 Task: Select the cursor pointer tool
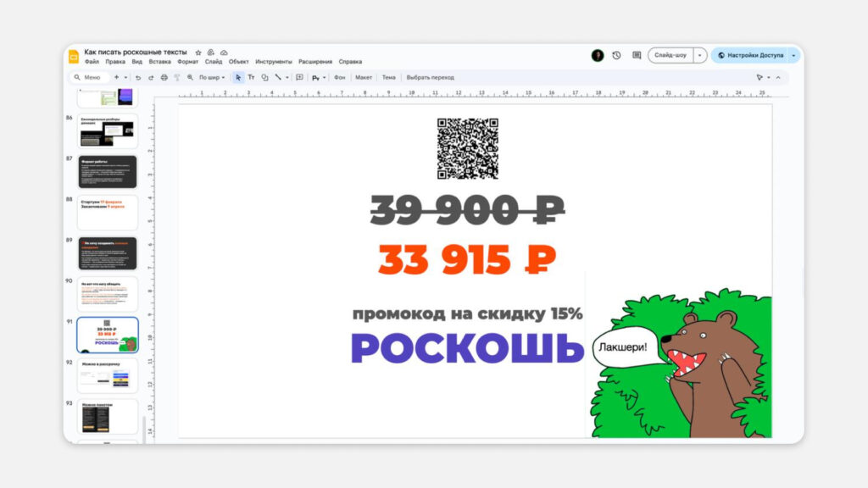(x=238, y=77)
